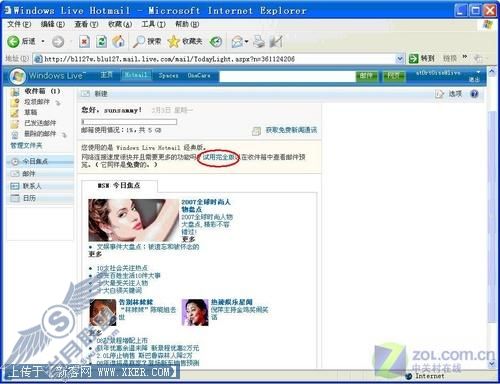Open dropdown arrow next to Back button
The width and height of the screenshot is (500, 384).
pyautogui.click(x=43, y=42)
